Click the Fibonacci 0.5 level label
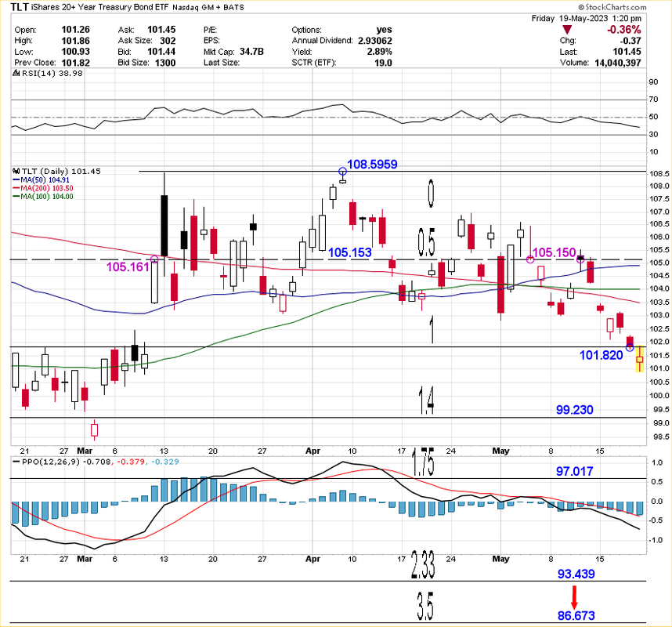This screenshot has width=672, height=627. pyautogui.click(x=426, y=242)
